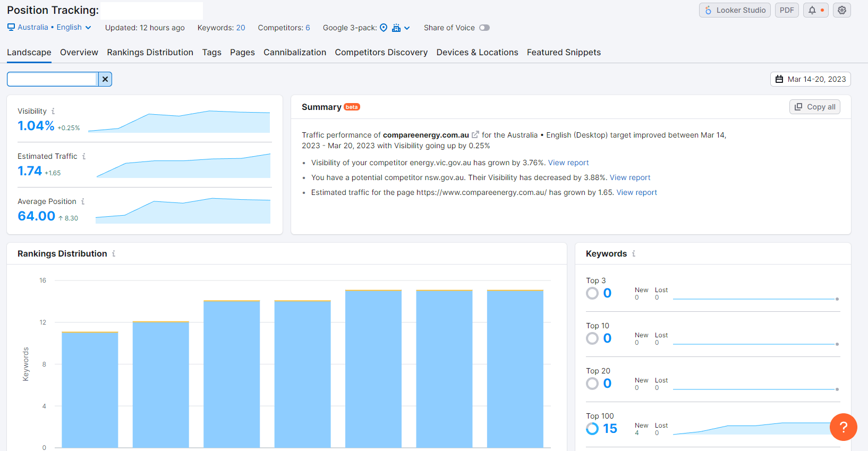Screen dimensions: 868x451
Task: View report for energy.vic.gov.au competitor
Action: (x=568, y=163)
